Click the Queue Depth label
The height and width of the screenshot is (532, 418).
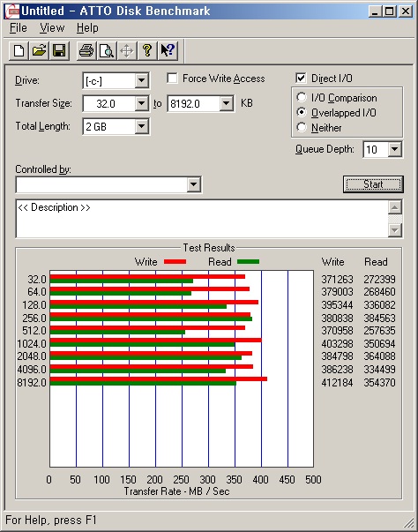[x=325, y=149]
